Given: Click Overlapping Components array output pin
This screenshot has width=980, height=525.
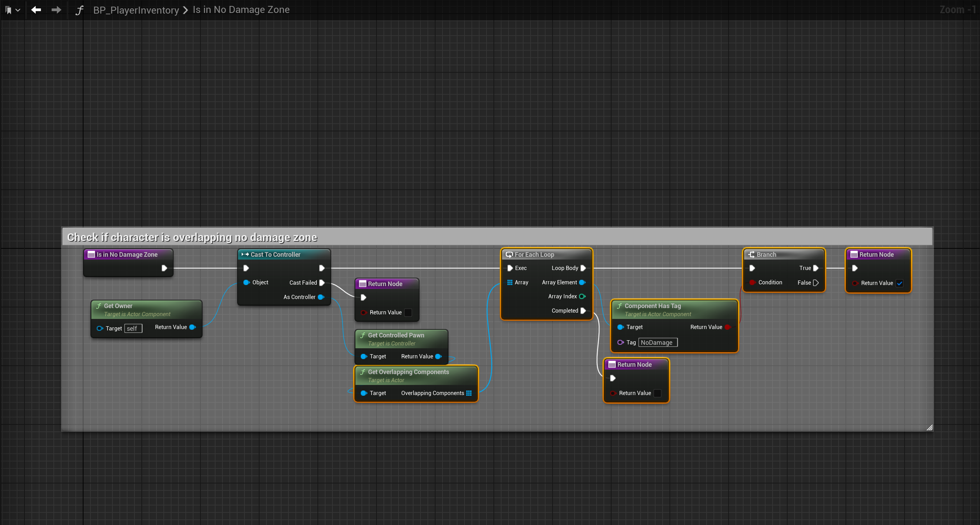Looking at the screenshot, I should [469, 393].
